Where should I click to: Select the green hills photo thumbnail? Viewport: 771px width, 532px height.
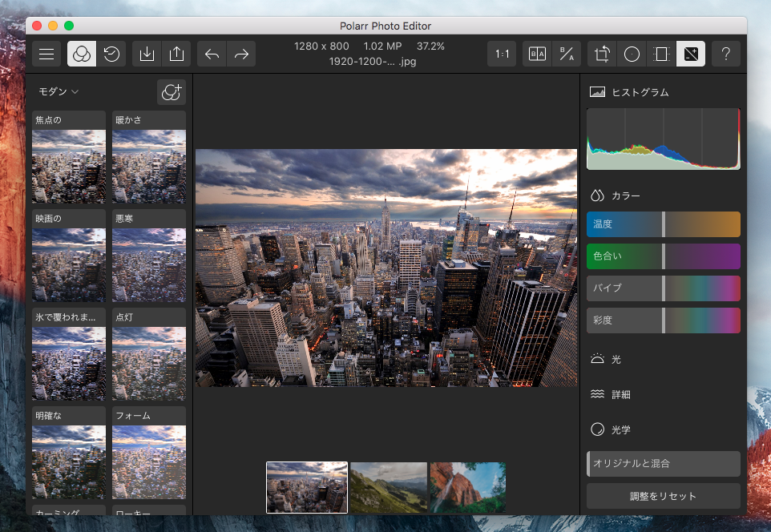(x=388, y=487)
